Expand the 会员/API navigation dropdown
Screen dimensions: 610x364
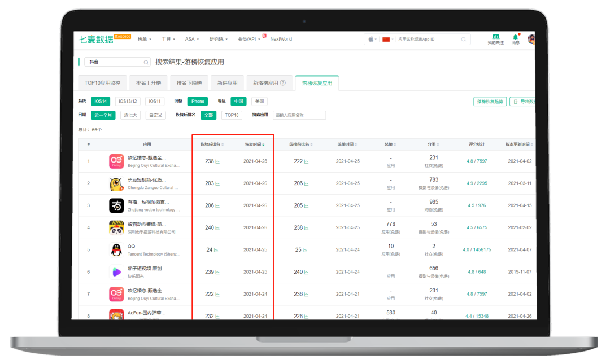click(249, 40)
